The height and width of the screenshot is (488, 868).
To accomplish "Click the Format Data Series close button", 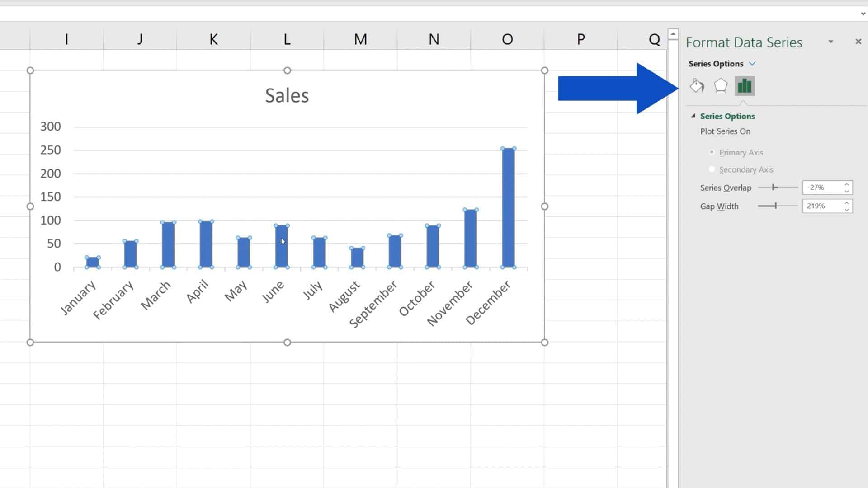I will point(859,42).
